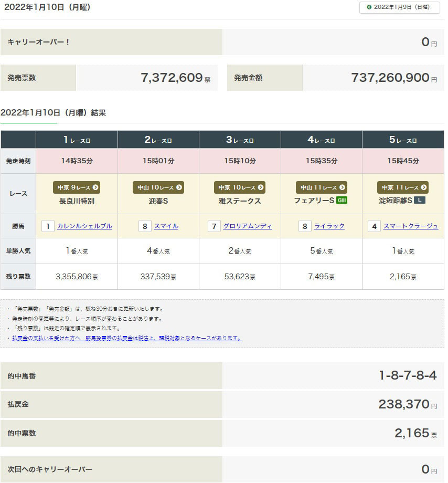Click the green GIII grade badge

point(342,201)
